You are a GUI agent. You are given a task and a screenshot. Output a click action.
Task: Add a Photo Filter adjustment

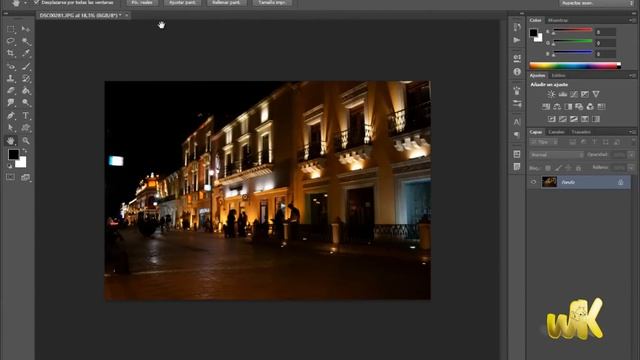[579, 107]
